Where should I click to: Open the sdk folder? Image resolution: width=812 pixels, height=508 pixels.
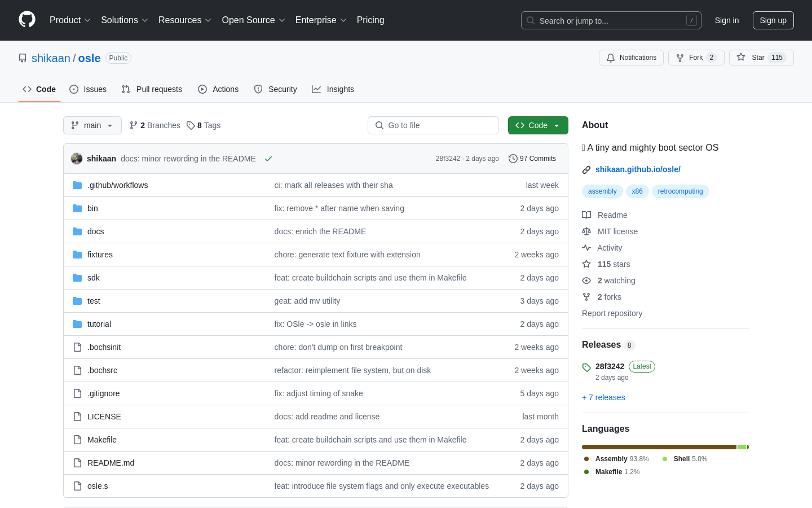94,278
